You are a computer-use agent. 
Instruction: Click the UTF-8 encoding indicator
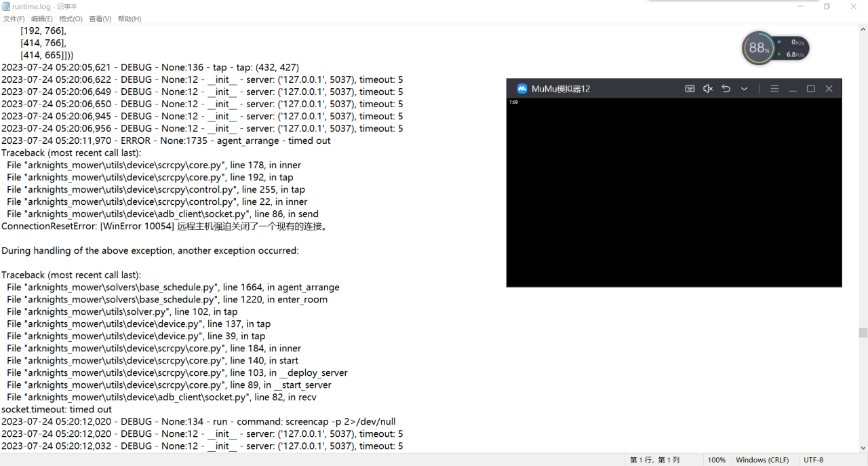coord(813,459)
